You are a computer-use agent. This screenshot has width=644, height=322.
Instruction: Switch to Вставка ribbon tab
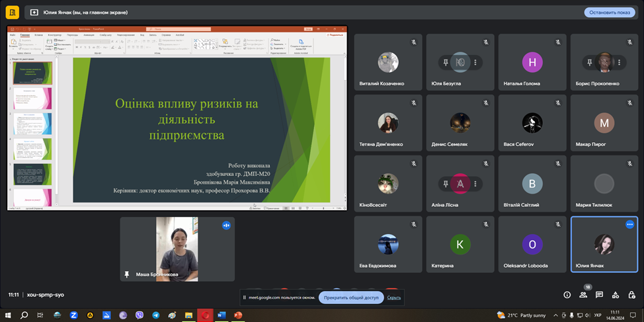pyautogui.click(x=38, y=35)
